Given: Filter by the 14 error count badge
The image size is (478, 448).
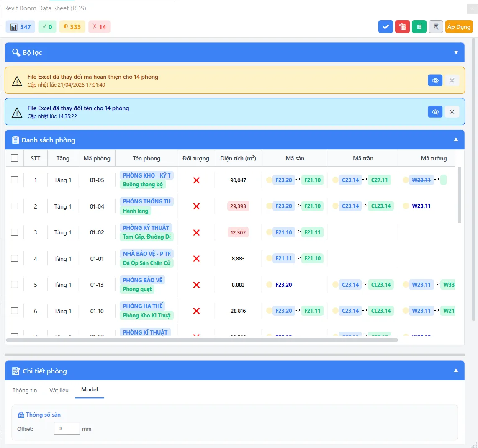Looking at the screenshot, I should coord(99,27).
